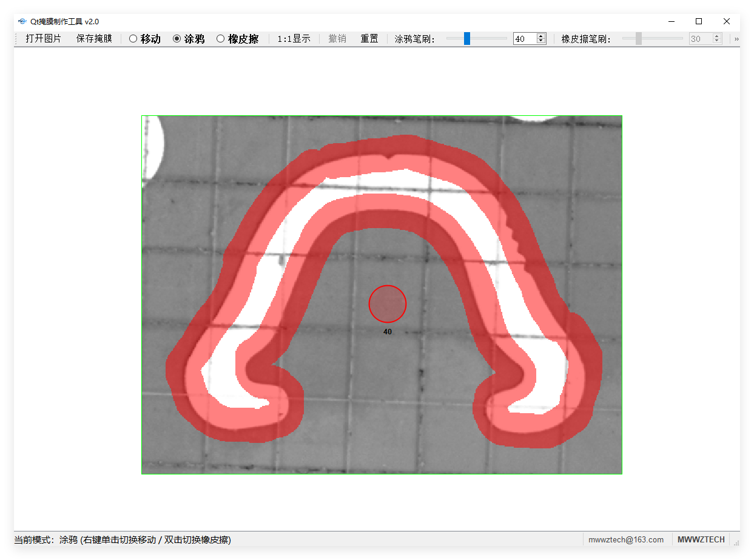Click the MWWZTECH label in status bar

pyautogui.click(x=701, y=539)
